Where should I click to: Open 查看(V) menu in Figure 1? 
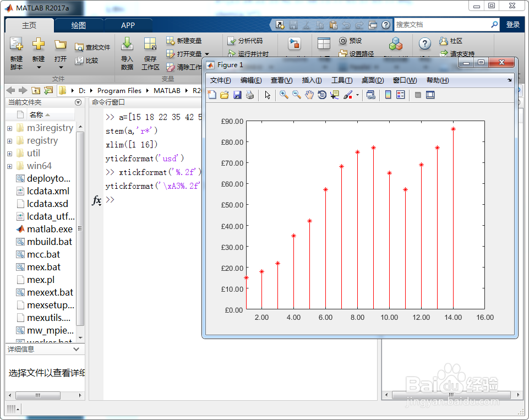click(281, 80)
